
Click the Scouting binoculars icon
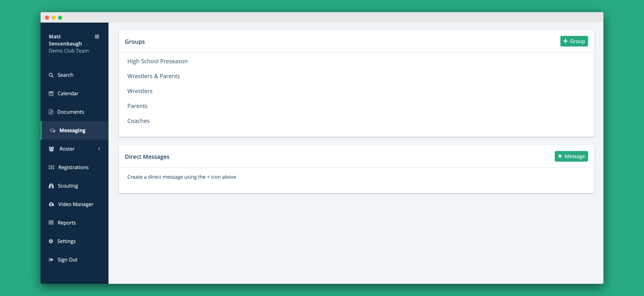[x=51, y=186]
